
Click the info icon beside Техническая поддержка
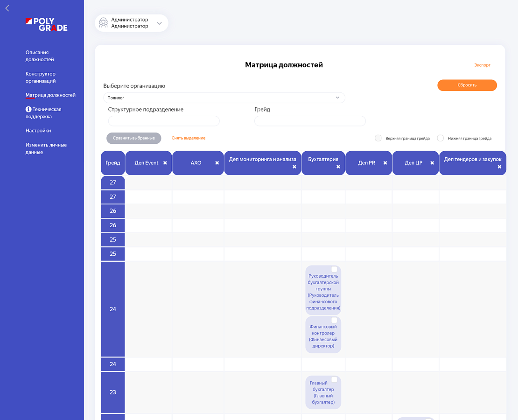pos(28,109)
